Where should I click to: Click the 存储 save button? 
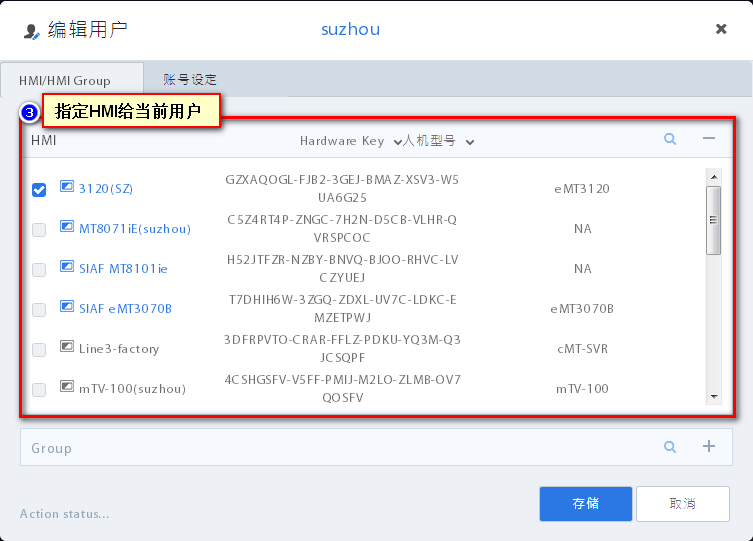click(x=585, y=504)
